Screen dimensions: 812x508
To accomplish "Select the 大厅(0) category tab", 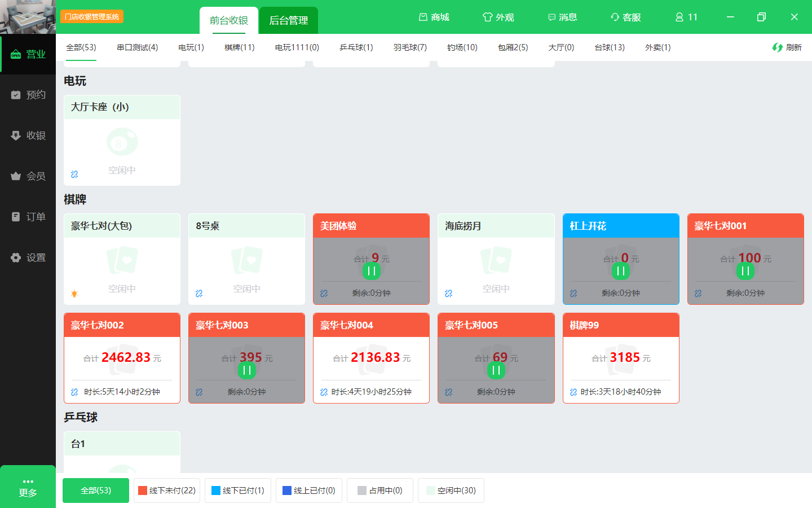I will pyautogui.click(x=562, y=47).
